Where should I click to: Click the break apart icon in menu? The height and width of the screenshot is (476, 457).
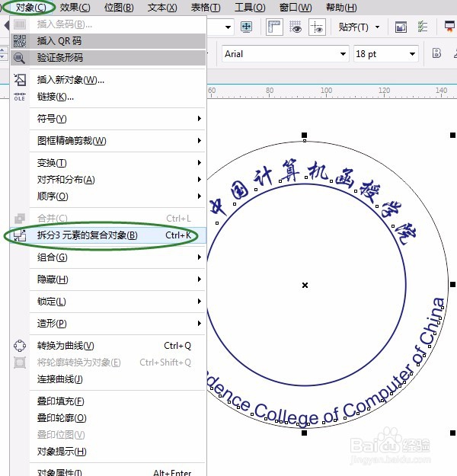[20, 235]
